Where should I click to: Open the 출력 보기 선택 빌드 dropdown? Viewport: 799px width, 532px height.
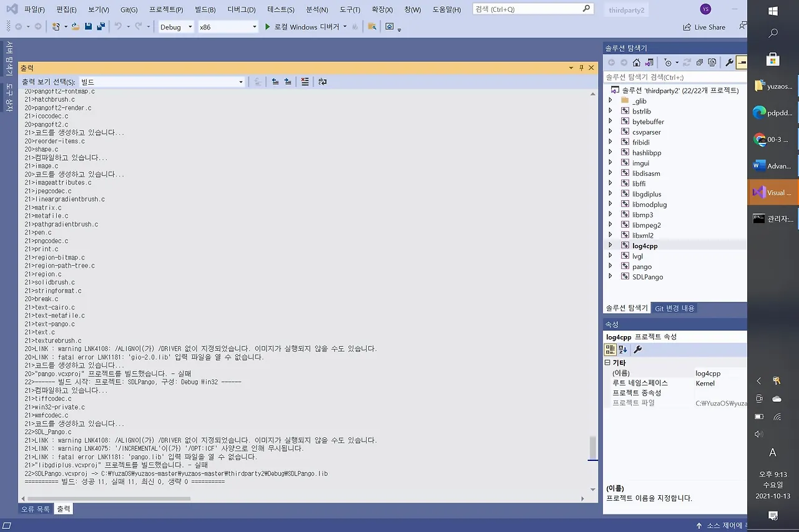point(162,82)
